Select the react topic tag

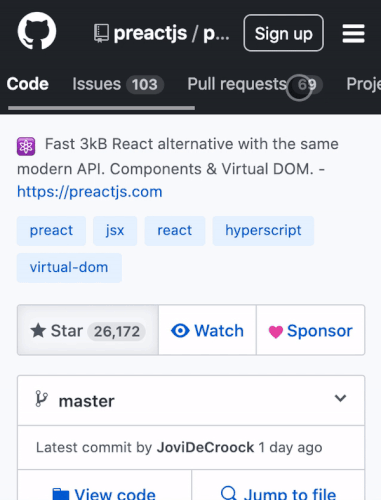[175, 231]
